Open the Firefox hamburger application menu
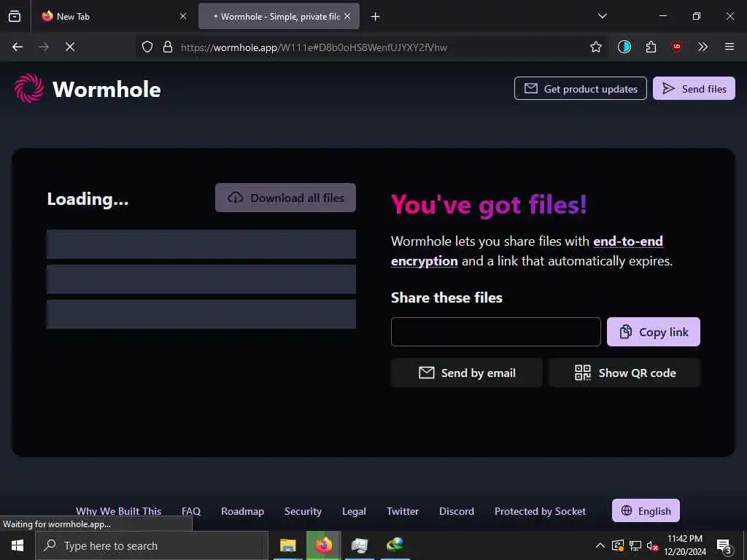747x560 pixels. (729, 47)
